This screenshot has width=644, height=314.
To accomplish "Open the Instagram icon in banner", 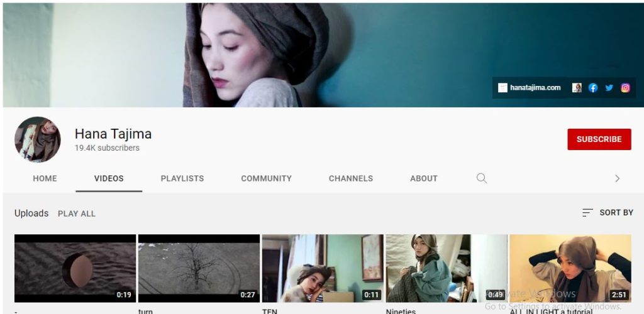I will point(625,88).
